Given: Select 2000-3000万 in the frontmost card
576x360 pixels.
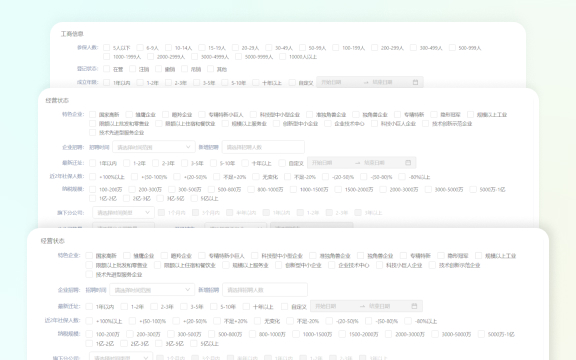Looking at the screenshot, I should tap(388, 334).
